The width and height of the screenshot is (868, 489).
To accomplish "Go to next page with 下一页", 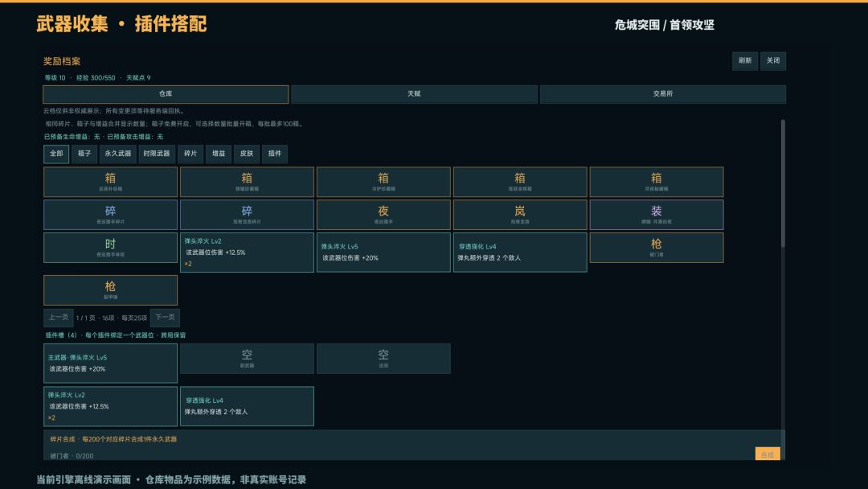I will (165, 318).
